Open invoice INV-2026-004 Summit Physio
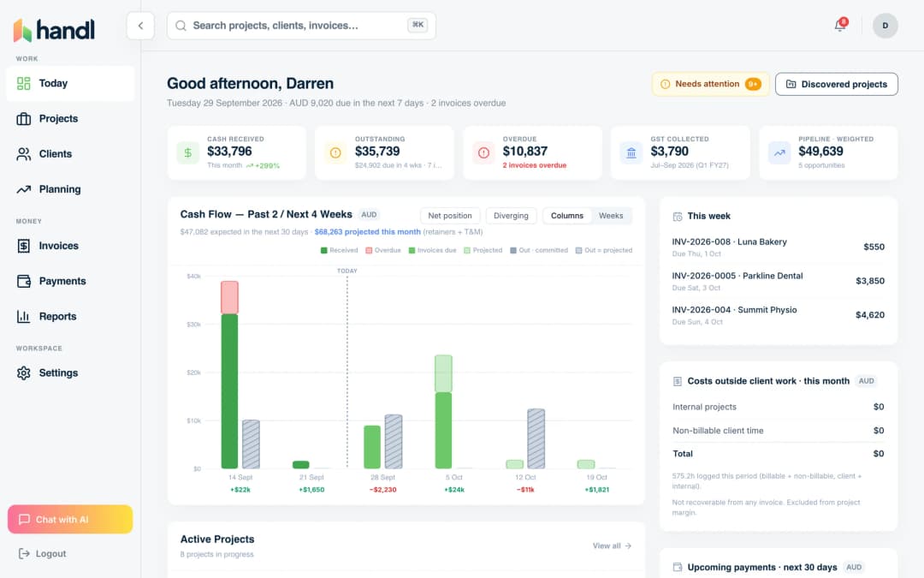This screenshot has height=578, width=924. tap(778, 315)
